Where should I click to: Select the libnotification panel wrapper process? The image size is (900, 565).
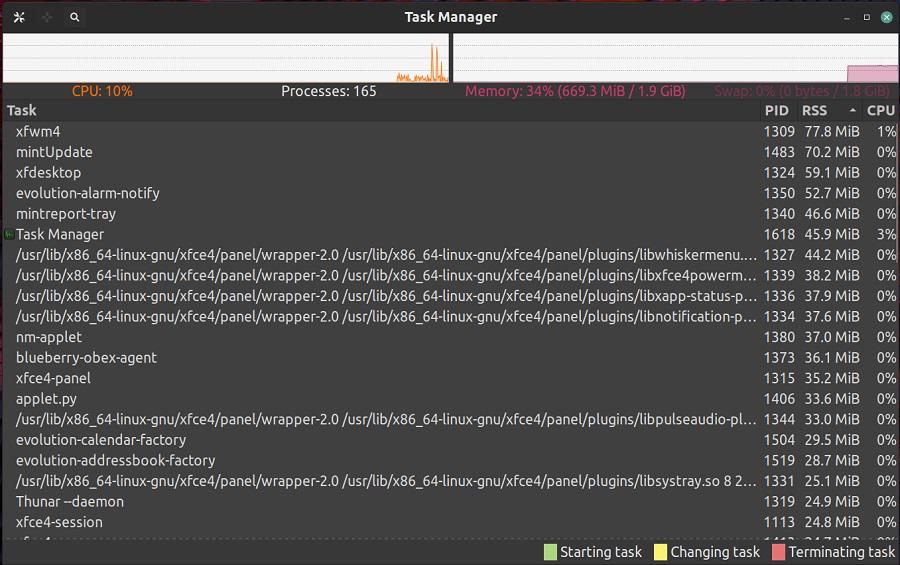pyautogui.click(x=450, y=317)
